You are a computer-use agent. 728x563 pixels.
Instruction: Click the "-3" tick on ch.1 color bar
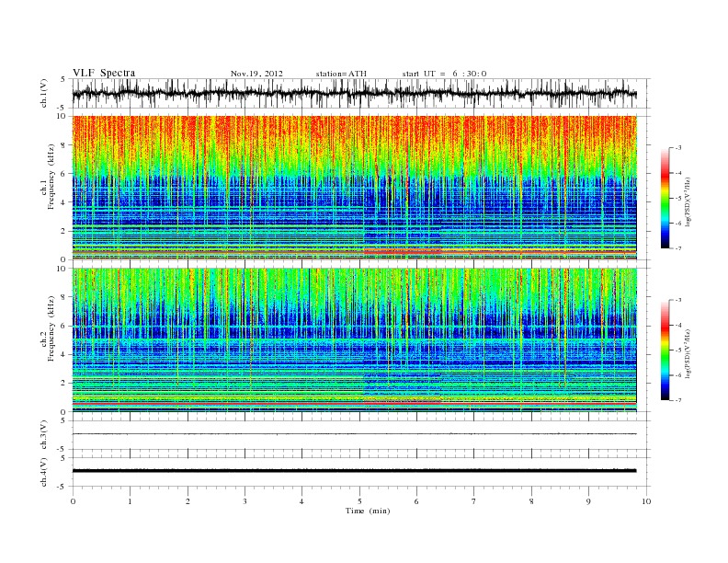(678, 148)
